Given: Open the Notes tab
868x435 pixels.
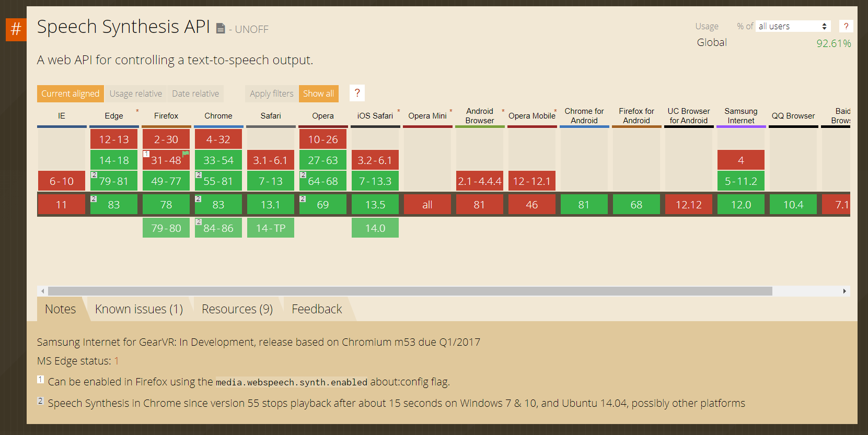Looking at the screenshot, I should 60,309.
